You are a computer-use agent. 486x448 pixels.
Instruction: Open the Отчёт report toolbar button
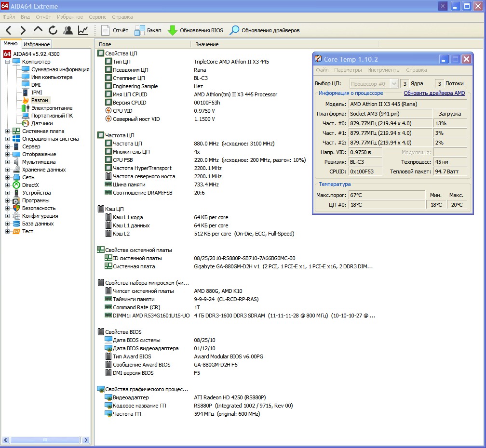(x=115, y=30)
